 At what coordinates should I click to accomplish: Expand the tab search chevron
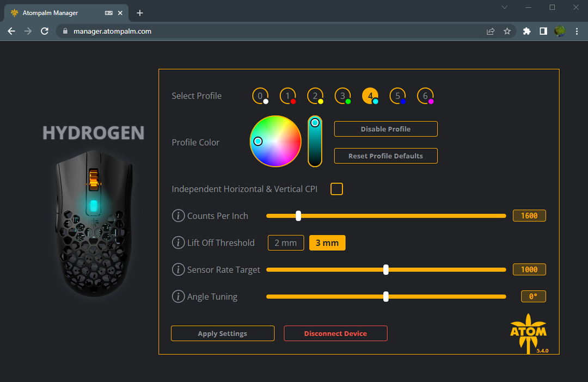(505, 8)
